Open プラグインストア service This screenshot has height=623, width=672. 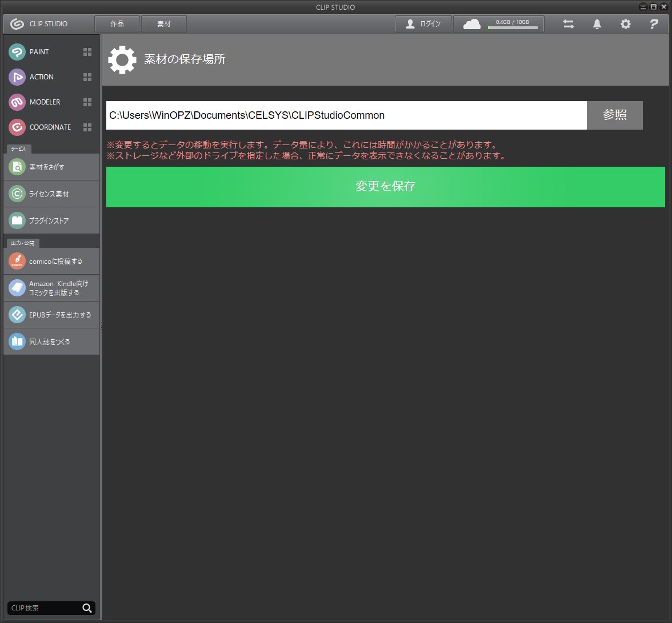click(51, 220)
